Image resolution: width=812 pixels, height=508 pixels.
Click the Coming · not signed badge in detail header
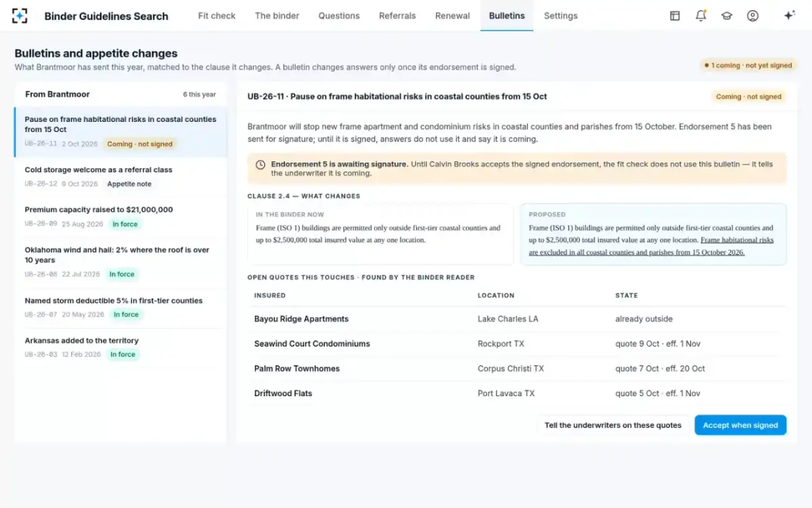[748, 97]
